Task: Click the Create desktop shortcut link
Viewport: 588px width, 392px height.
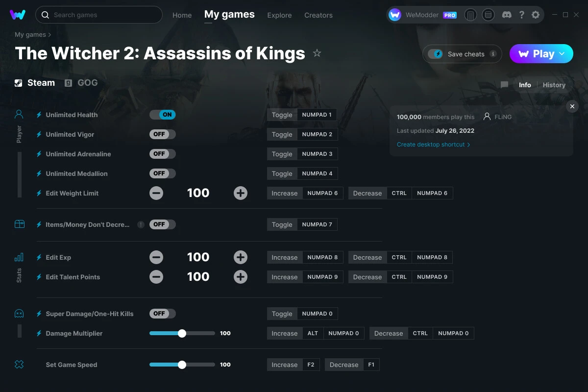Action: coord(431,144)
